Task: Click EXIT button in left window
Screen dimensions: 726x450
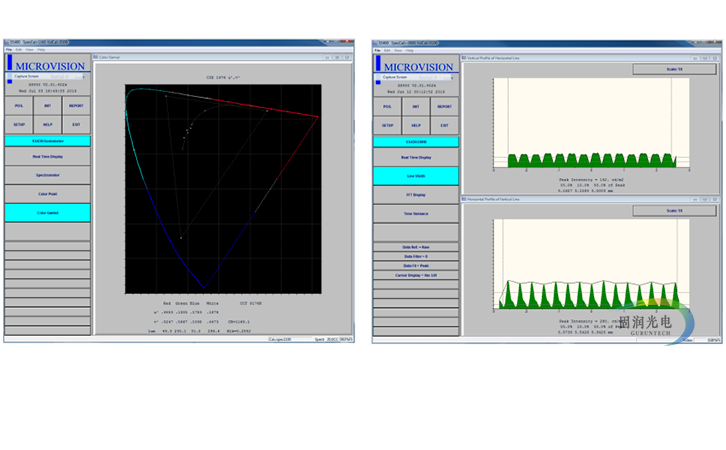Action: 76,125
